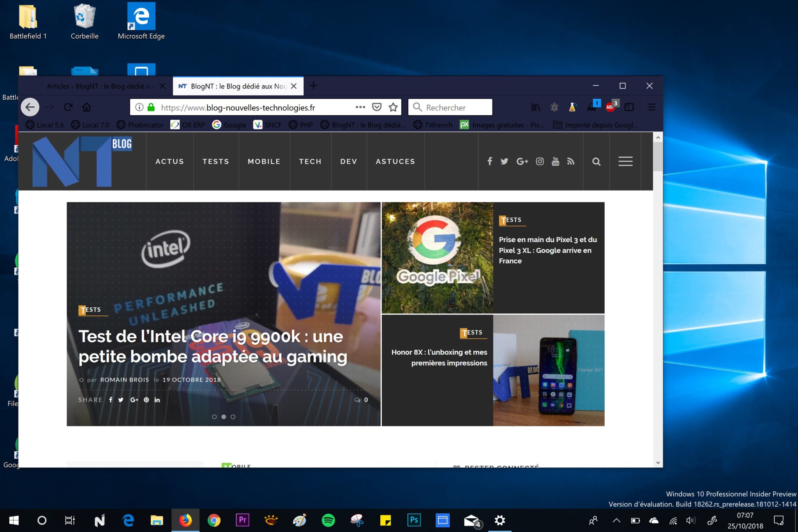
Task: Click the notification bell extension icon
Action: coord(554,107)
